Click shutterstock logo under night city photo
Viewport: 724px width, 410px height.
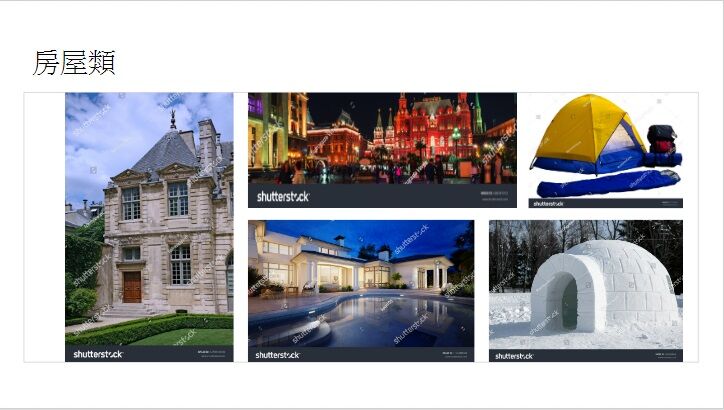[283, 197]
